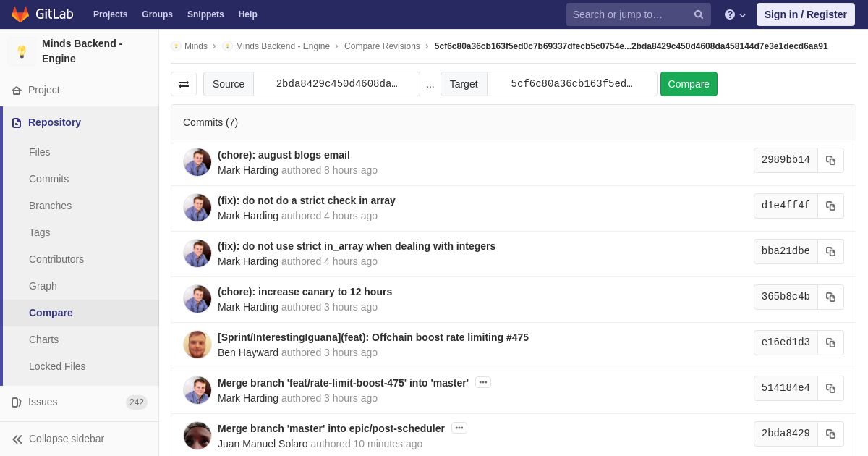Open the Source revision dropdown

click(x=336, y=84)
